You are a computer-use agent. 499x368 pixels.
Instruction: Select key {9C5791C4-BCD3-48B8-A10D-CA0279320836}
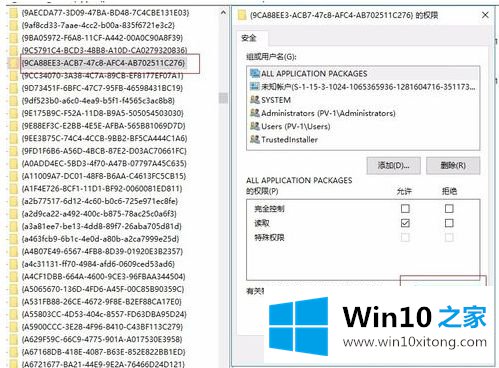point(104,50)
